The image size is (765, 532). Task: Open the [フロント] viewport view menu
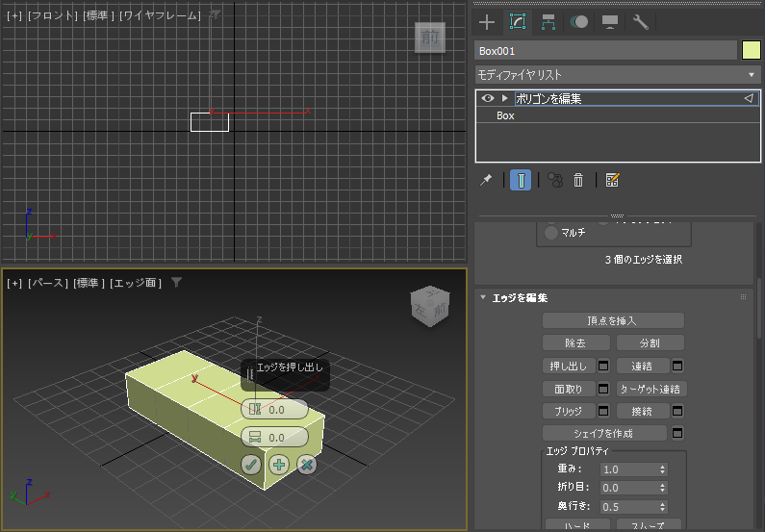[53, 15]
